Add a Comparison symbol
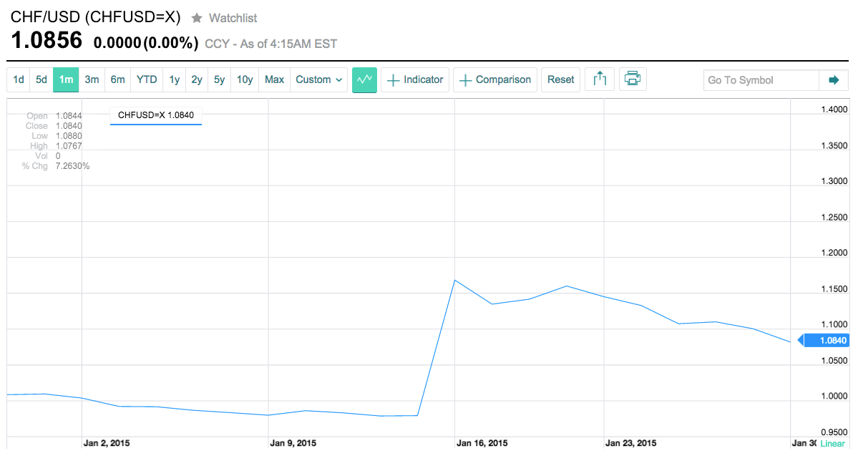The image size is (868, 461). pos(495,79)
